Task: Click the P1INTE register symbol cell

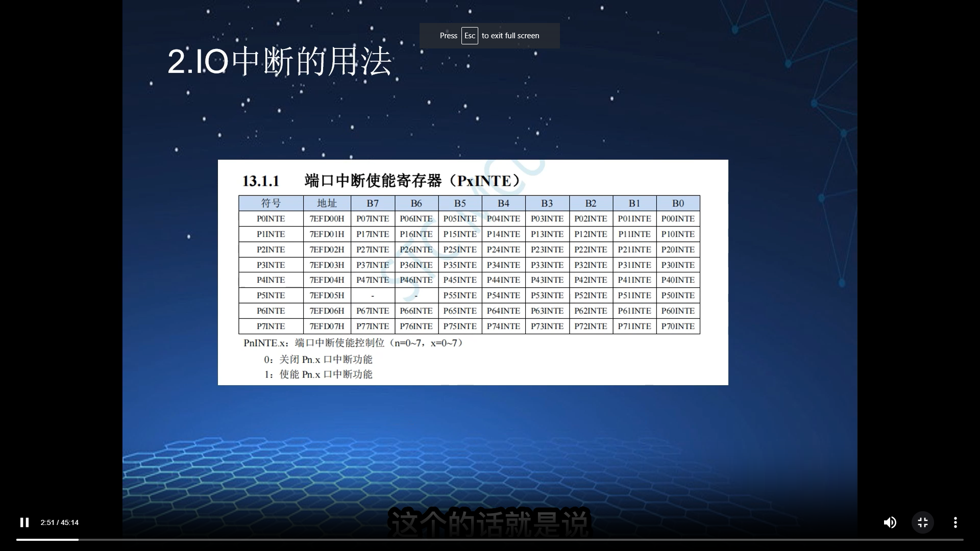Action: [271, 234]
